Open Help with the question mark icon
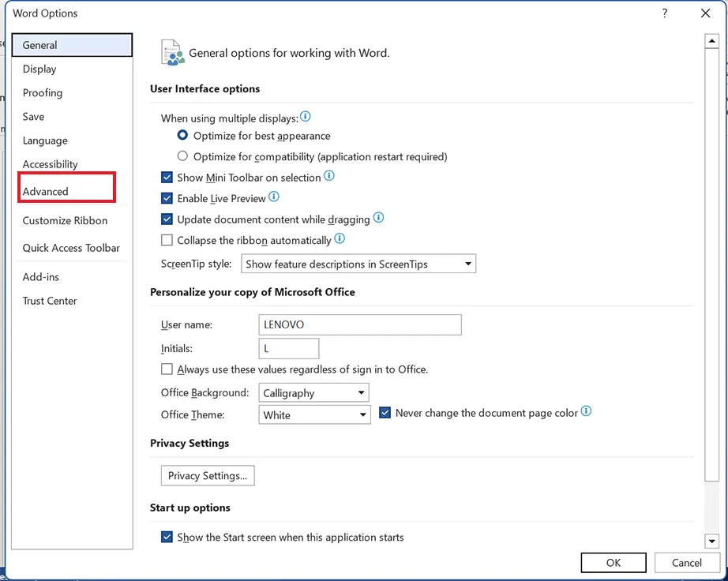The height and width of the screenshot is (581, 728). (x=665, y=13)
